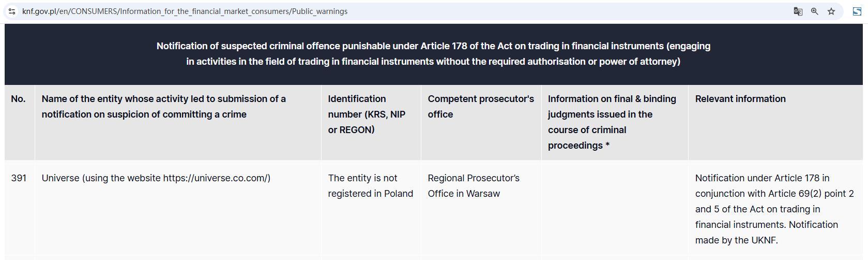Viewport: 868px width, 260px height.
Task: Bookmark this page with the star icon
Action: tap(831, 11)
